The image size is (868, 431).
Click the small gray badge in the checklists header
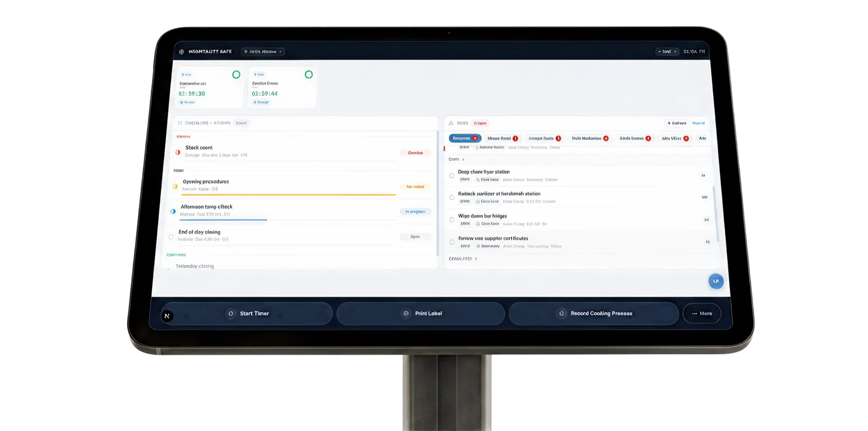[x=241, y=123]
